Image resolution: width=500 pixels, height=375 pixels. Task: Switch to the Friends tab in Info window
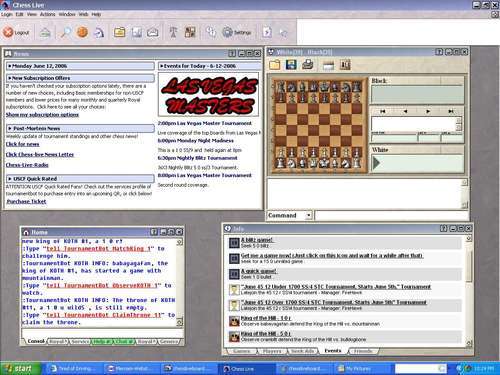363,351
